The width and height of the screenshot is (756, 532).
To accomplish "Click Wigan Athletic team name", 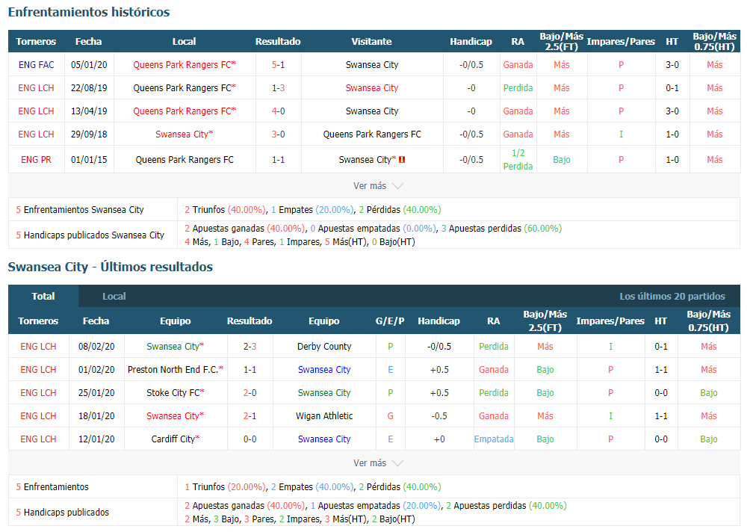I will click(x=324, y=415).
